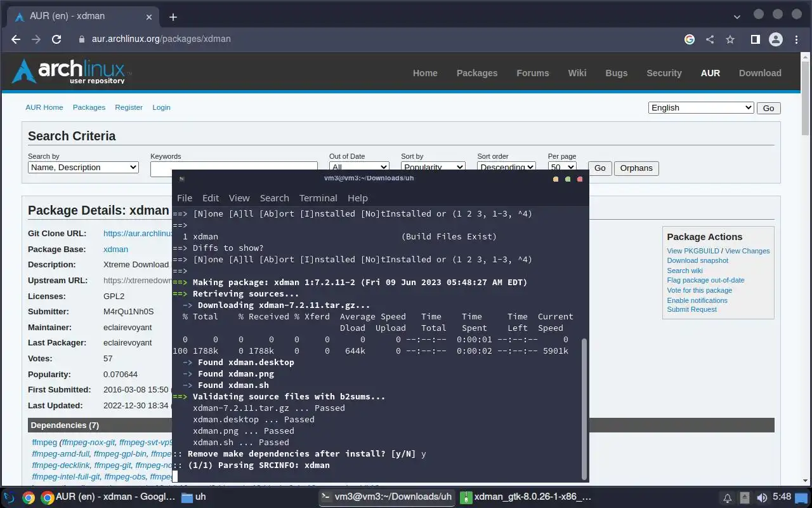Open Chrome three-dot menu

796,39
